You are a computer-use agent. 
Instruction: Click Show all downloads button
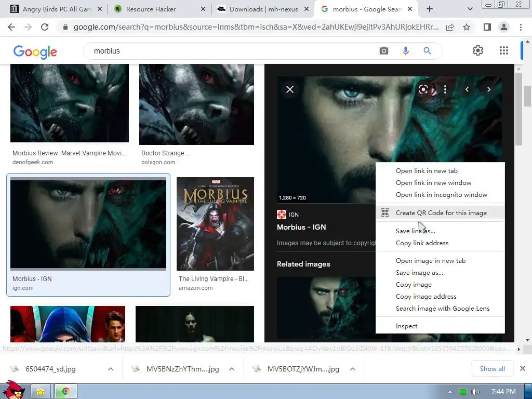[493, 368]
